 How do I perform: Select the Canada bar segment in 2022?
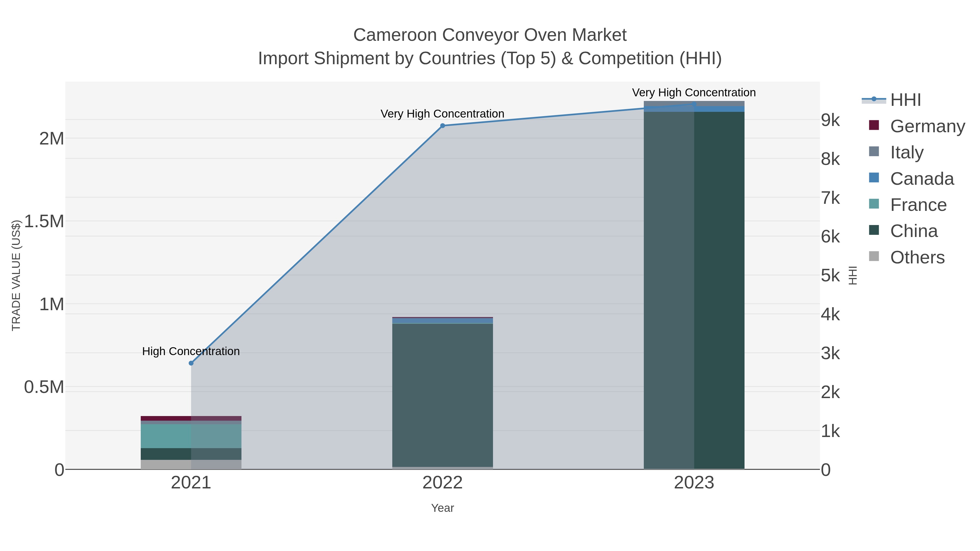tap(442, 321)
